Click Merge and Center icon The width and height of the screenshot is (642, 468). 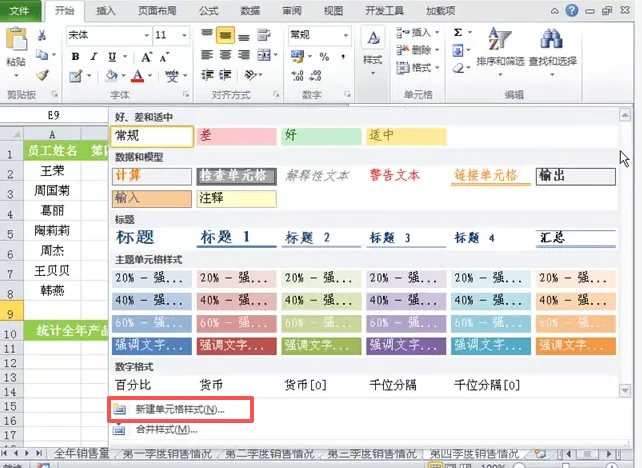coord(264,55)
